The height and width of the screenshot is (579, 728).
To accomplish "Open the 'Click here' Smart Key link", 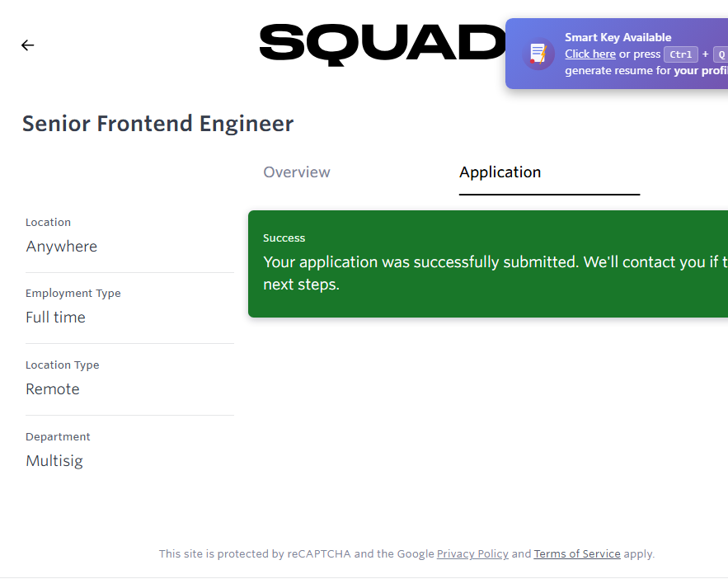I will coord(590,54).
